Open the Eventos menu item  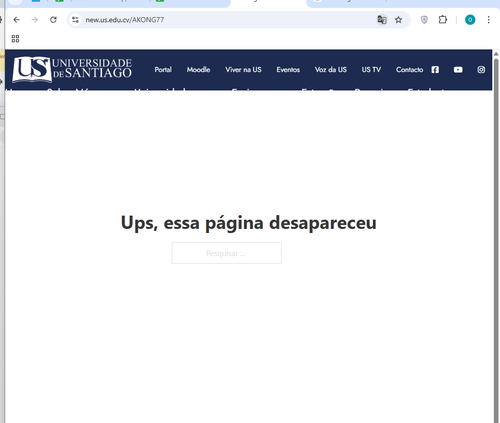[x=288, y=70]
